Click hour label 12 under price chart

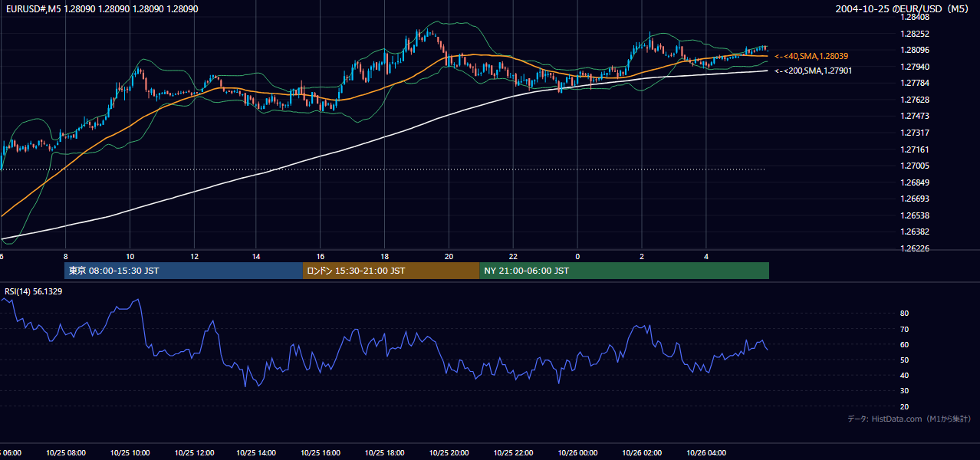[x=194, y=256]
